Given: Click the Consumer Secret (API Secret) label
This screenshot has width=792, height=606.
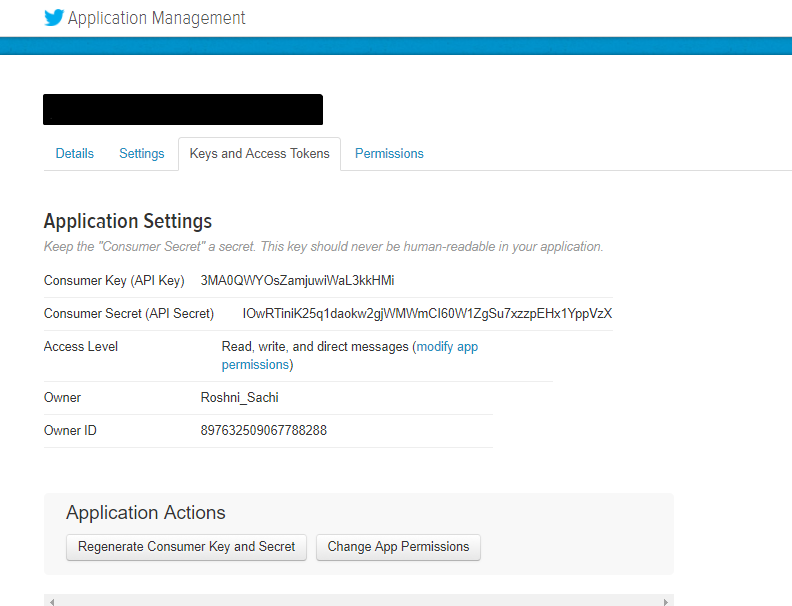Looking at the screenshot, I should [129, 314].
